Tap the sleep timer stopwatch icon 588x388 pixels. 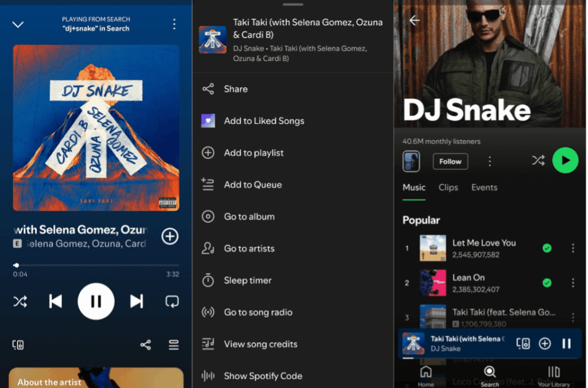click(208, 281)
